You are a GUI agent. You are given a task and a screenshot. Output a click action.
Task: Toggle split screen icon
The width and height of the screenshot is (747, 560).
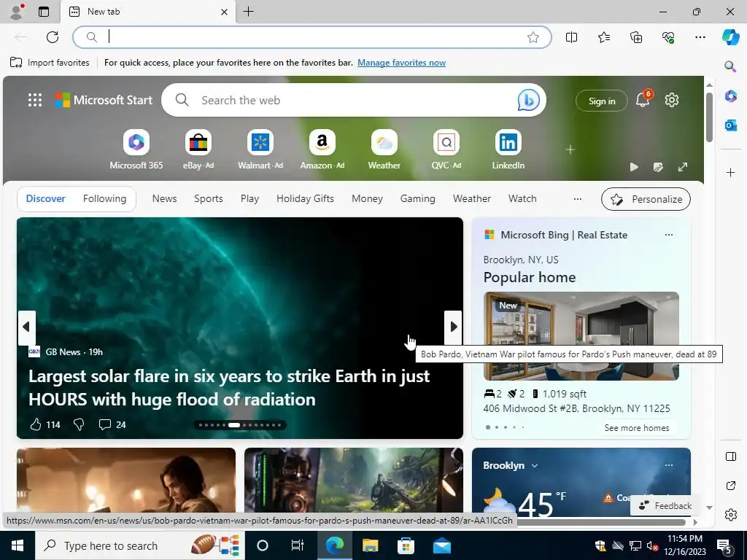pos(571,37)
